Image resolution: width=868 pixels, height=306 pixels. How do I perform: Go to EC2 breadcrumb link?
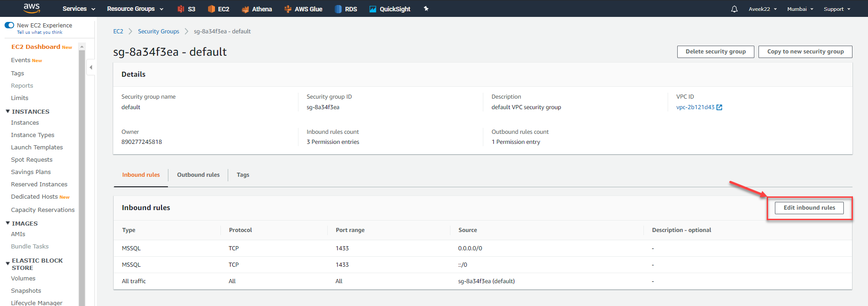(x=118, y=32)
